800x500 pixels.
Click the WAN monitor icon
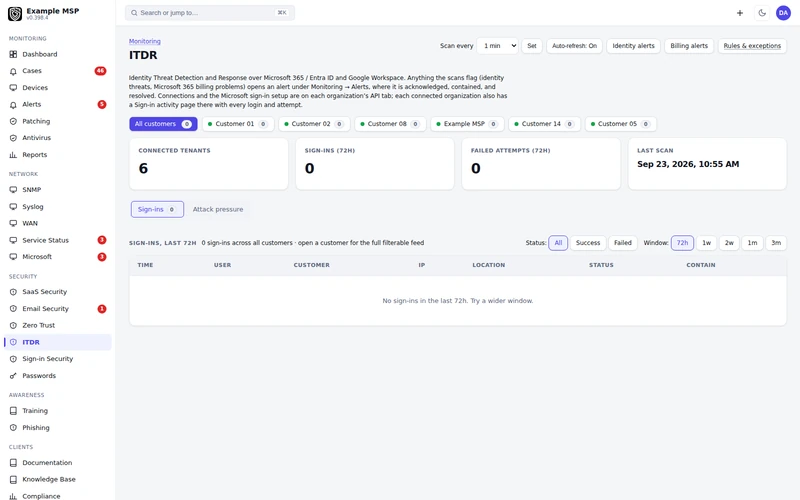(13, 223)
